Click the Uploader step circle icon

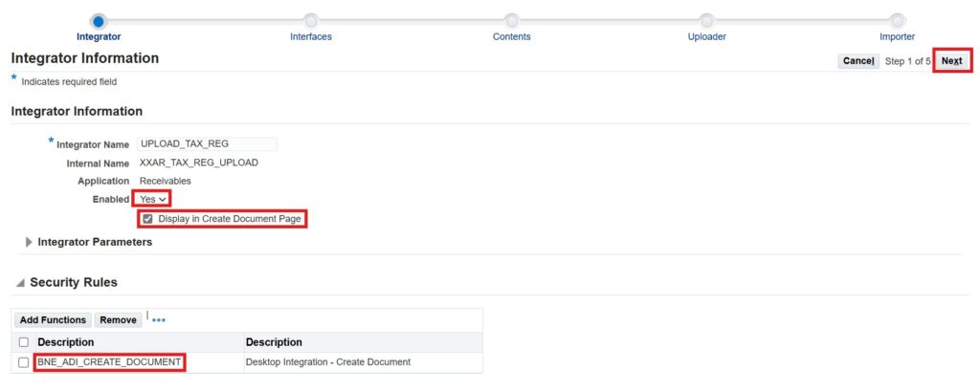point(706,20)
